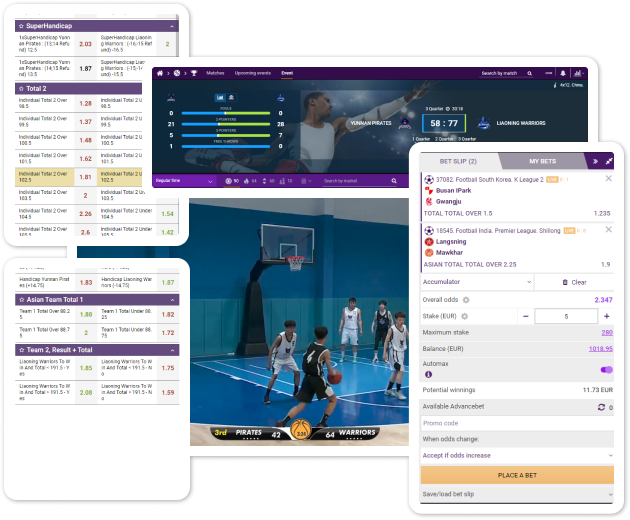Open Overall odds settings gear

point(466,300)
